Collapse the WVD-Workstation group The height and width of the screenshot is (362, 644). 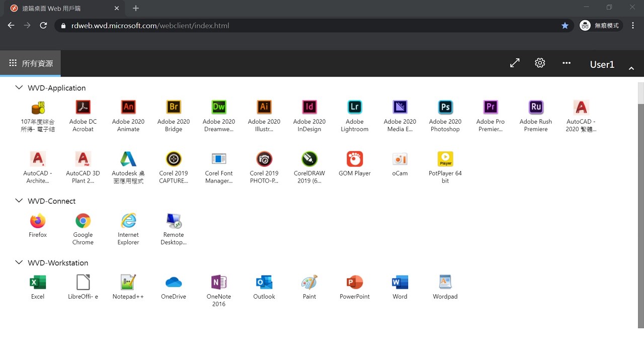(x=19, y=262)
